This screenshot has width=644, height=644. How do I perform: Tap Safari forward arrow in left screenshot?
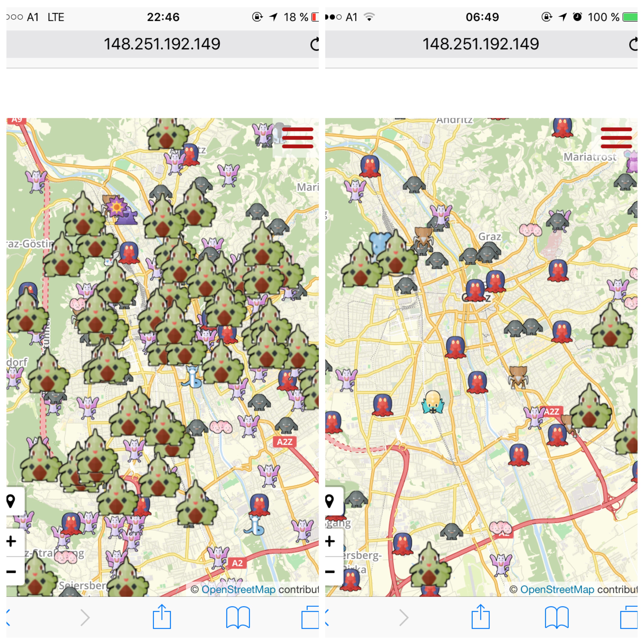(x=85, y=618)
